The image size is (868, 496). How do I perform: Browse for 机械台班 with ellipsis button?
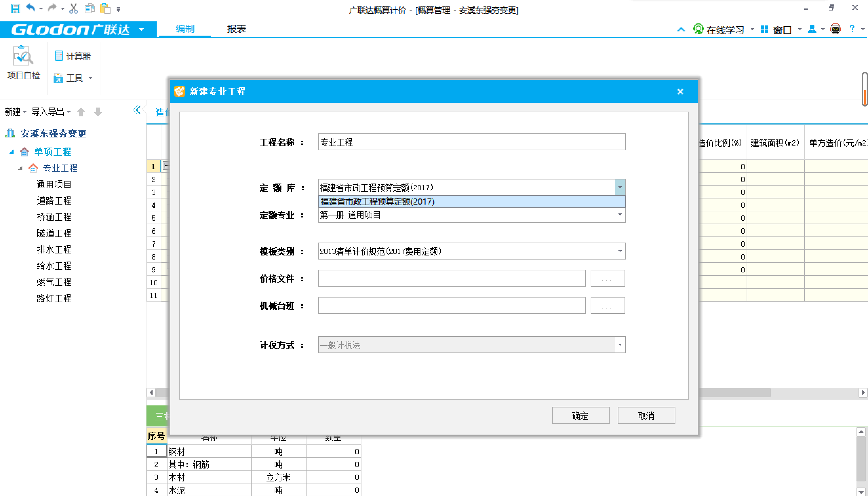pos(607,305)
